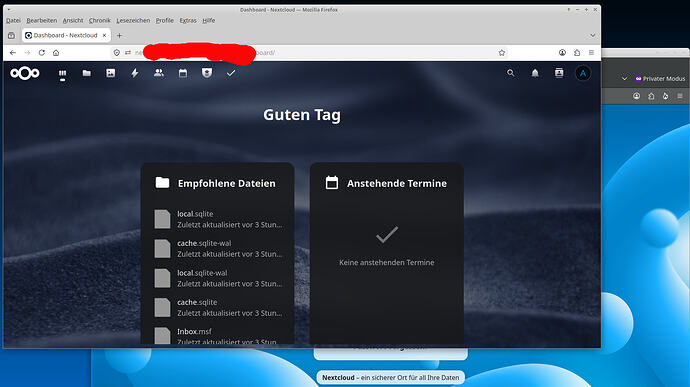
Task: Go to Firefox home page
Action: click(x=56, y=53)
